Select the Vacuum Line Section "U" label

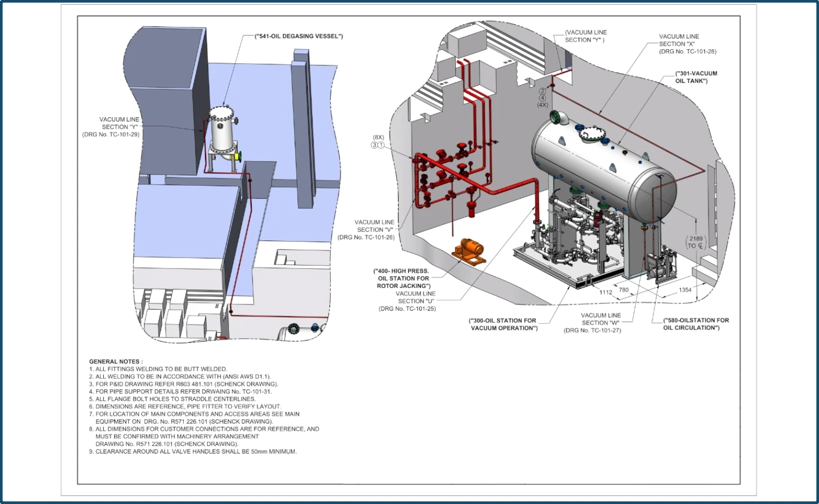(x=416, y=297)
